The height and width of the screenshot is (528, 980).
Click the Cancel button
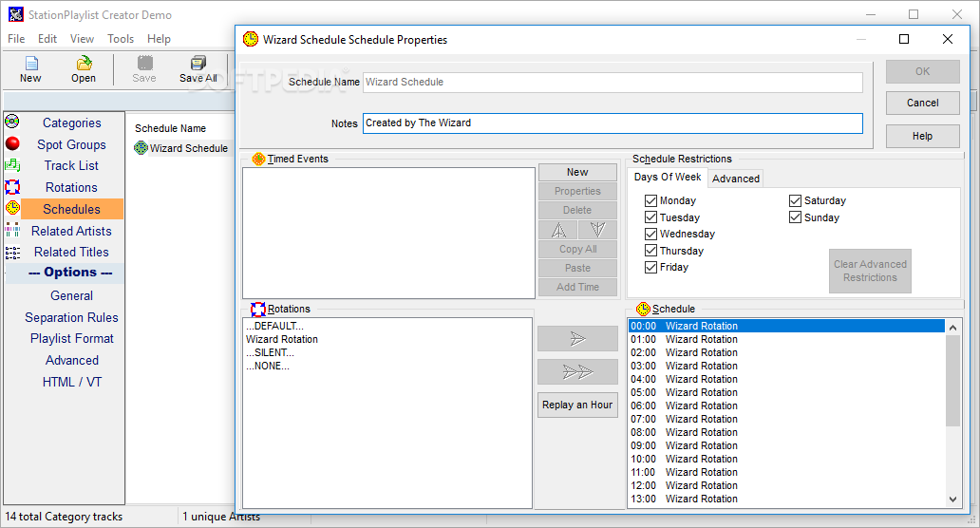click(x=922, y=104)
